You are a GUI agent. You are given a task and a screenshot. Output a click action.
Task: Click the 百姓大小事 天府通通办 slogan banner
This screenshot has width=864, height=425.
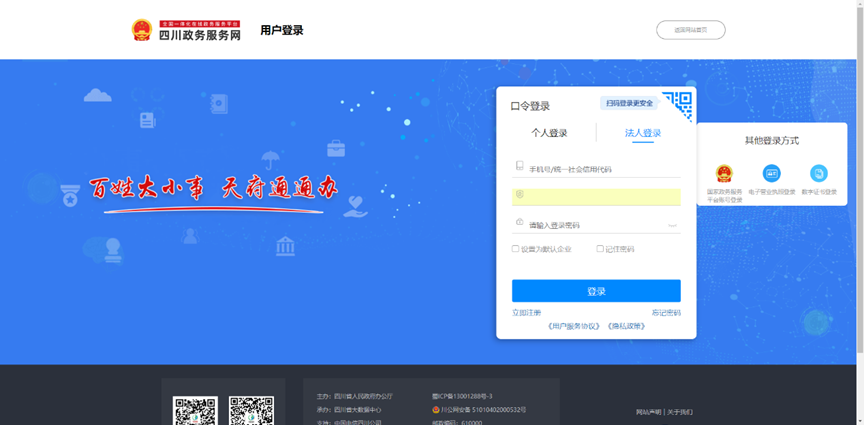(214, 192)
